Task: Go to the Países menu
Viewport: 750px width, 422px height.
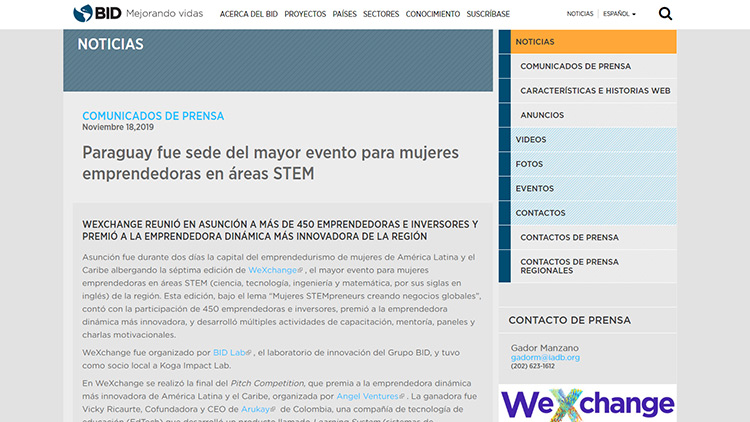Action: point(344,15)
